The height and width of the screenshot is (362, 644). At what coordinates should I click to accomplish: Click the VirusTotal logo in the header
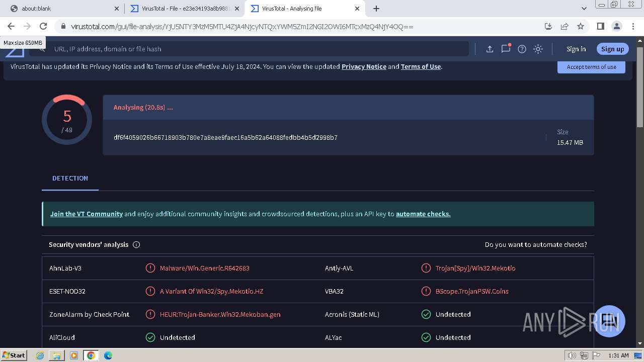[x=15, y=52]
